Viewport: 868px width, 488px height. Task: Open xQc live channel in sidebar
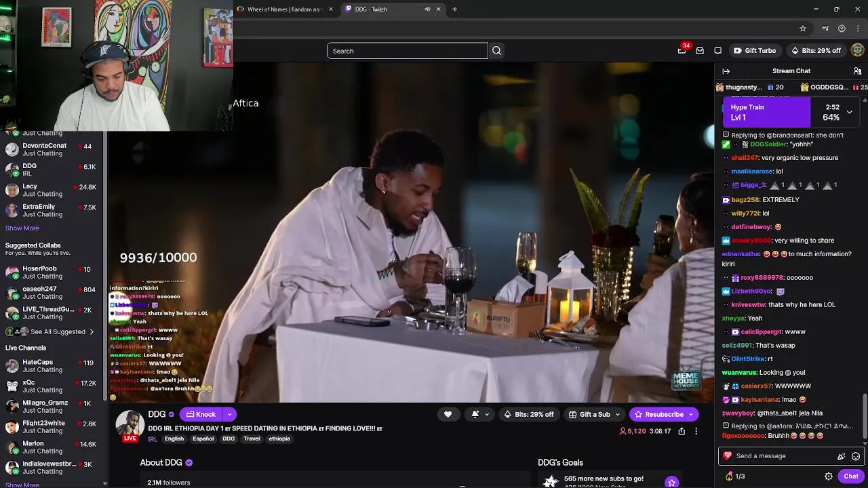(52, 386)
